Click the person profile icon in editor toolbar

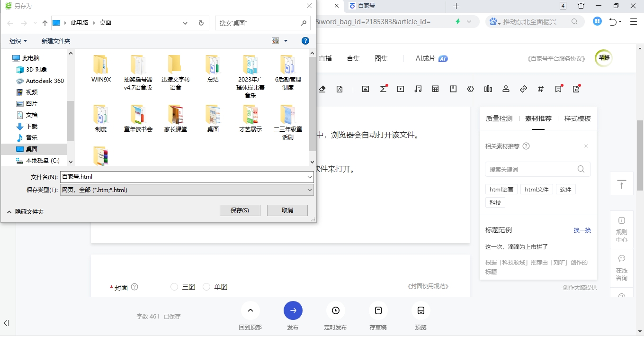click(x=506, y=89)
